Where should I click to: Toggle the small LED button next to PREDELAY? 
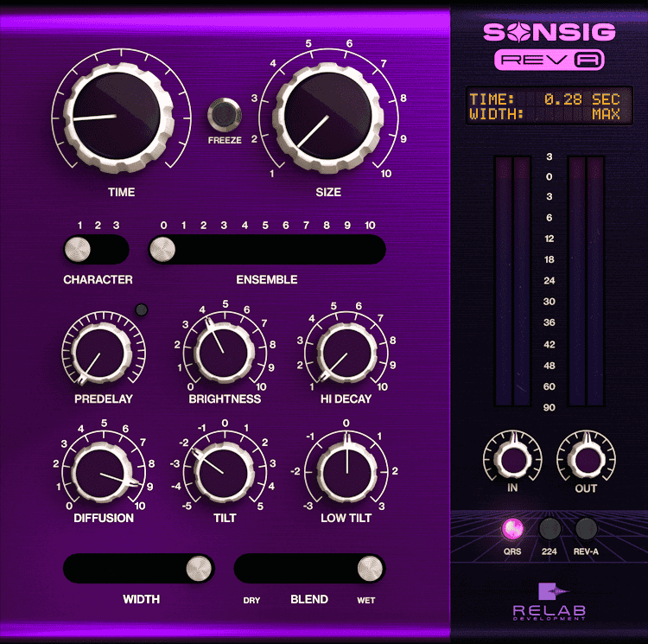pyautogui.click(x=142, y=309)
